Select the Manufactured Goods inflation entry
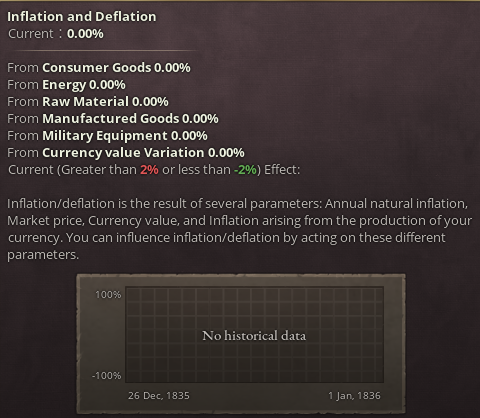 (113, 119)
